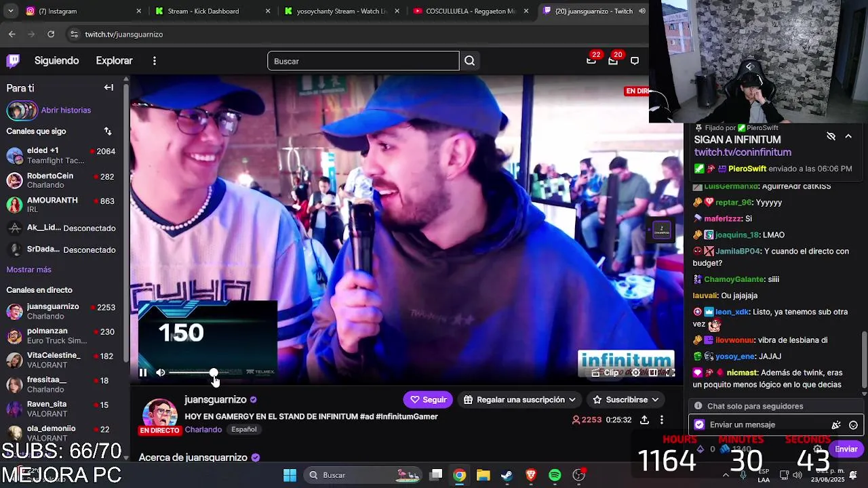This screenshot has width=868, height=488.
Task: Click the Twitch logo home icon
Action: [13, 61]
